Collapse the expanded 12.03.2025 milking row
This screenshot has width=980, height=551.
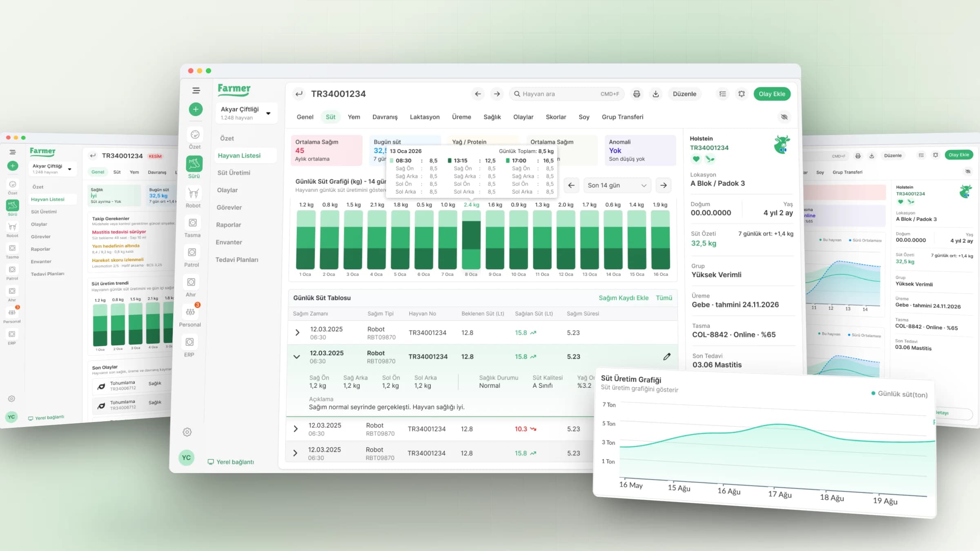pos(297,357)
